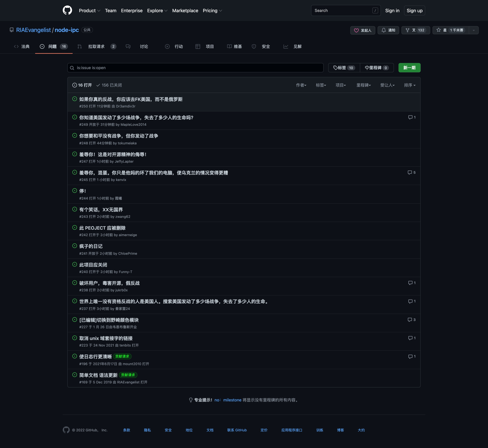This screenshot has width=488, height=448.
Task: Open the star list dropdown arrow
Action: (x=474, y=30)
